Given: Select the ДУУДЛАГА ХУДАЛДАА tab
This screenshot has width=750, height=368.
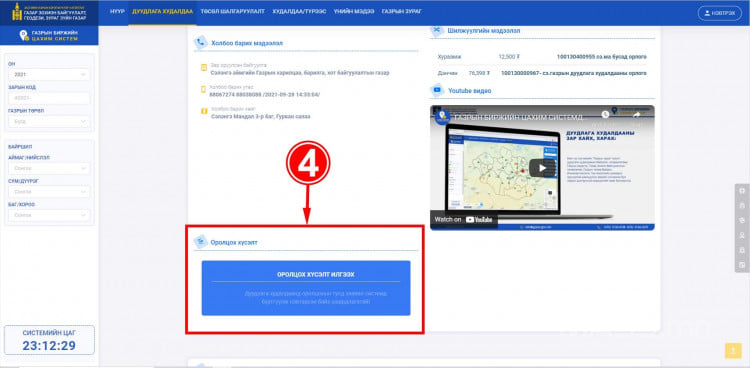Looking at the screenshot, I should click(x=162, y=11).
